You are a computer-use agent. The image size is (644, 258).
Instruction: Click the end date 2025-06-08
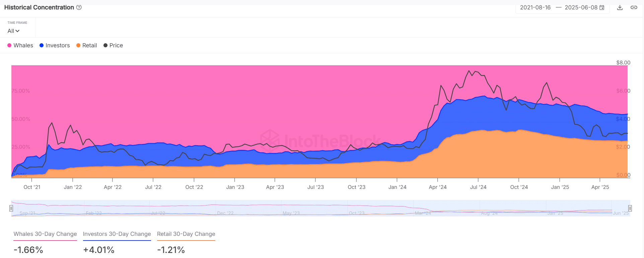click(x=581, y=7)
